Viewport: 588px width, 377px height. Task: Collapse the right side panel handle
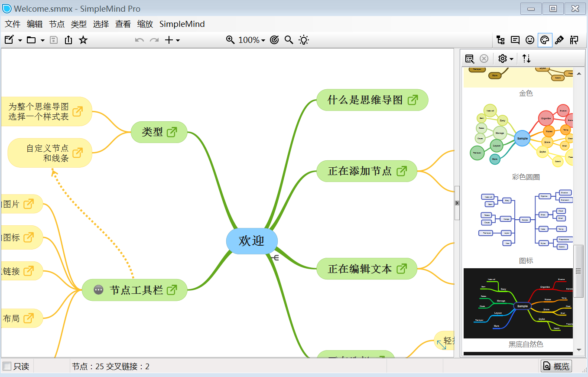tap(457, 203)
